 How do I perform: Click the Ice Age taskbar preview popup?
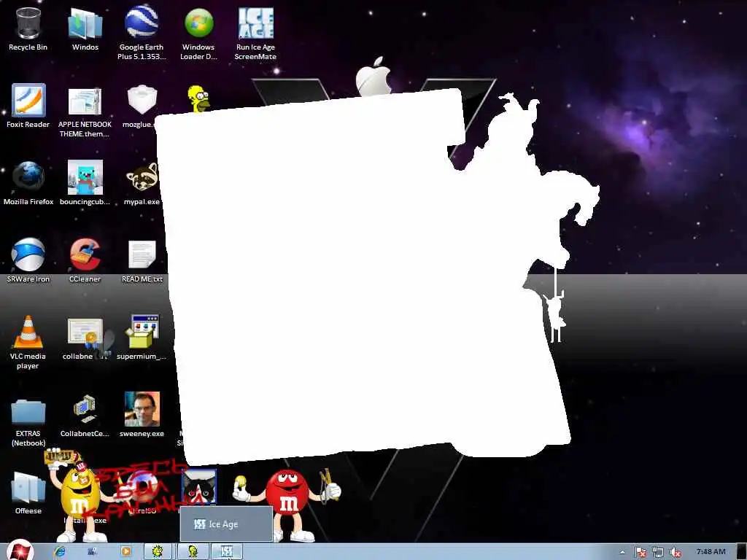click(226, 524)
